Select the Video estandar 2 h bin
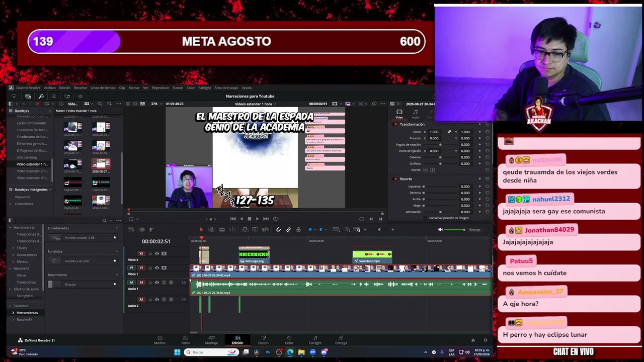 (32, 171)
